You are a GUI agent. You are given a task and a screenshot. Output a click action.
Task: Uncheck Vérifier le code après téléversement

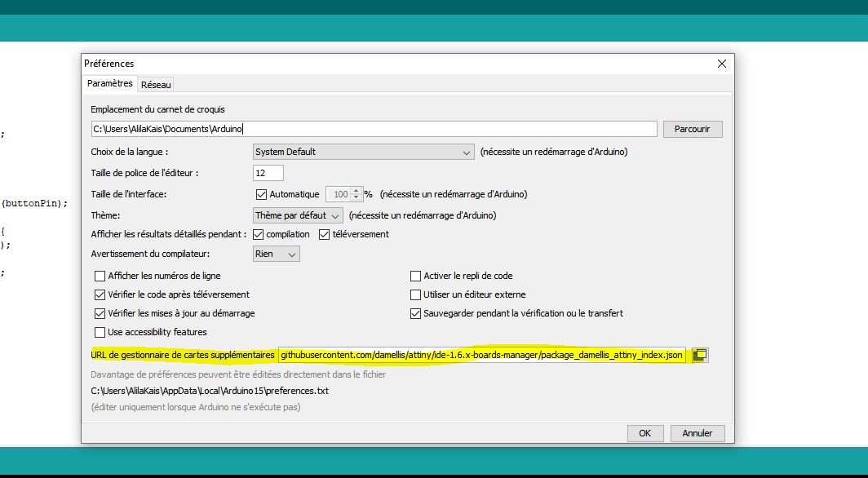(x=100, y=294)
